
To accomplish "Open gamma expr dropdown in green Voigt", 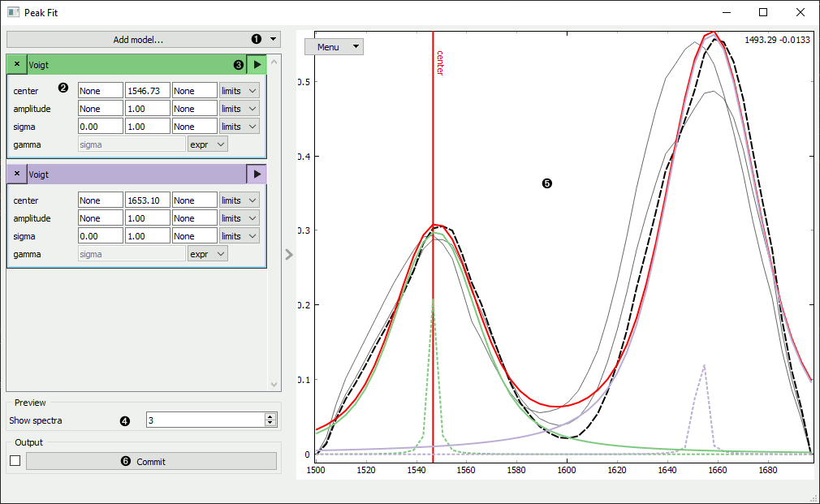I will point(208,144).
